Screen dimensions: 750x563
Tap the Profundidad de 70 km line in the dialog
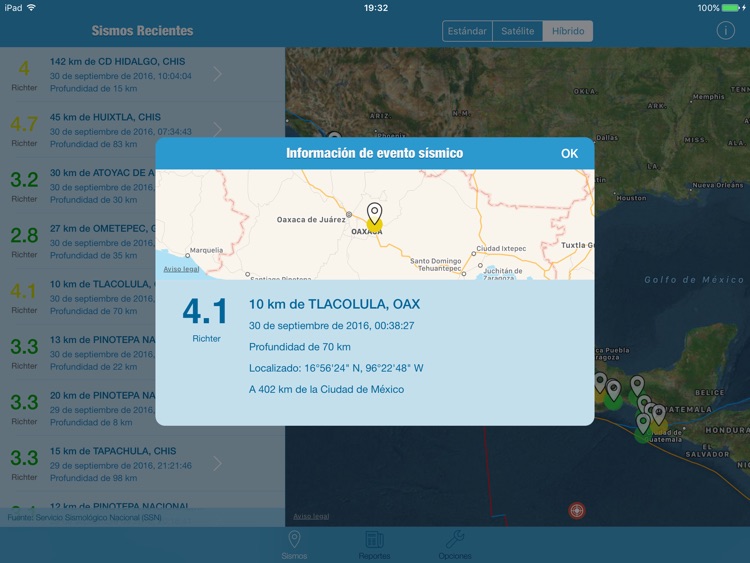pos(299,347)
